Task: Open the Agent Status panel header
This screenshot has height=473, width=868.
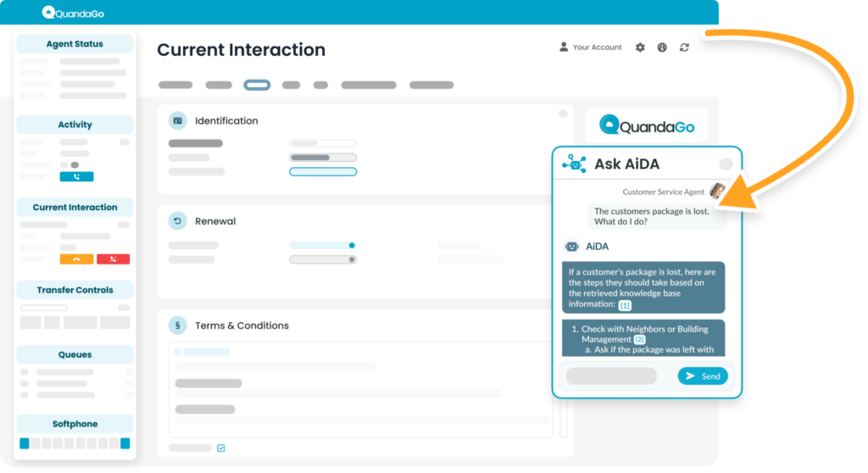Action: click(75, 44)
